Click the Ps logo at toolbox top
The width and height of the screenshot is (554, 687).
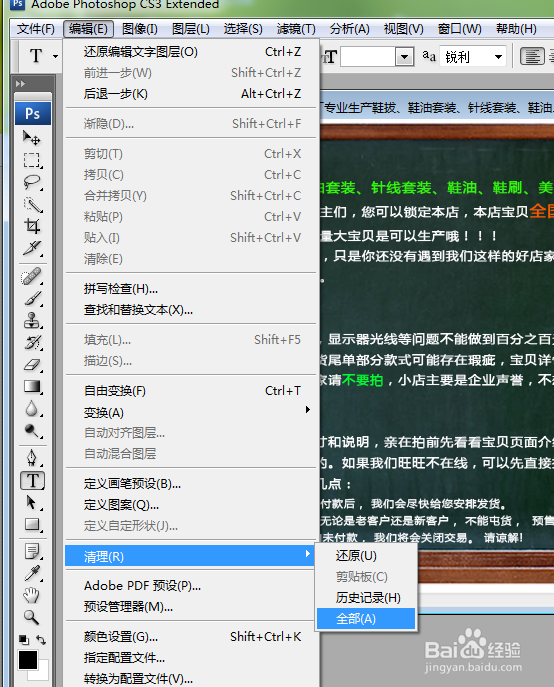(33, 113)
